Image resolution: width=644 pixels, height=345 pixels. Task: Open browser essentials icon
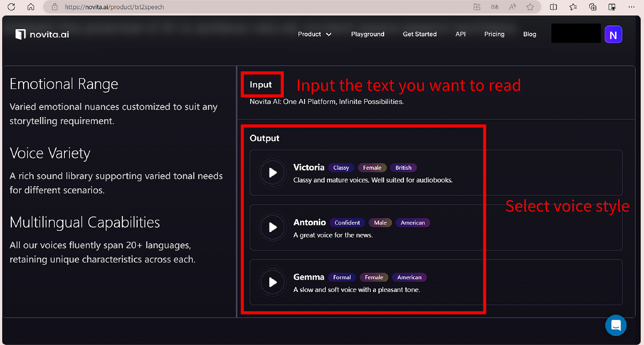click(x=612, y=7)
